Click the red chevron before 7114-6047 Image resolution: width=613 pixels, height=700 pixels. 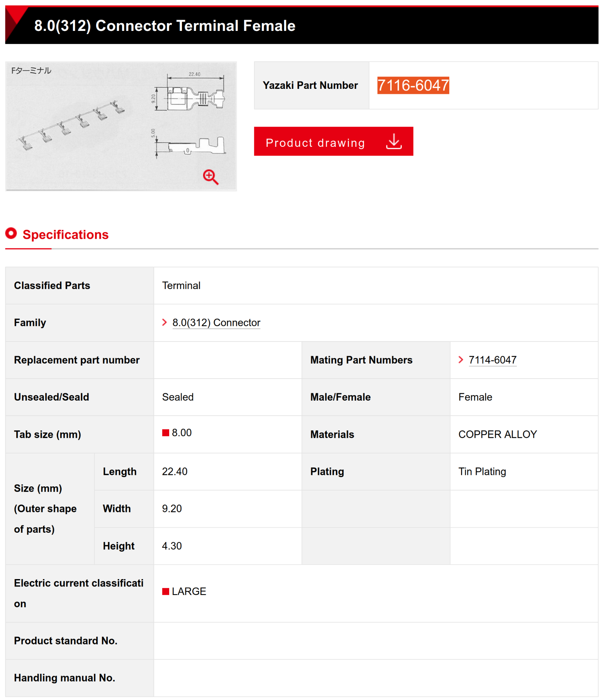click(461, 360)
